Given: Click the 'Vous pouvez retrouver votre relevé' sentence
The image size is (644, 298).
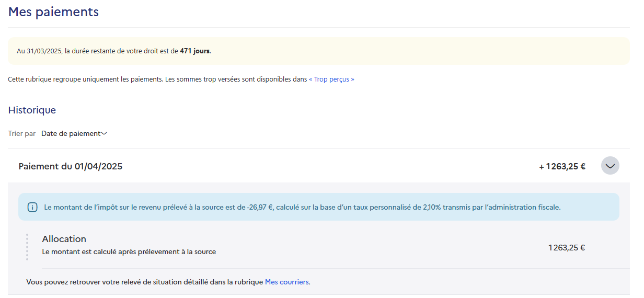Looking at the screenshot, I should pyautogui.click(x=168, y=282).
